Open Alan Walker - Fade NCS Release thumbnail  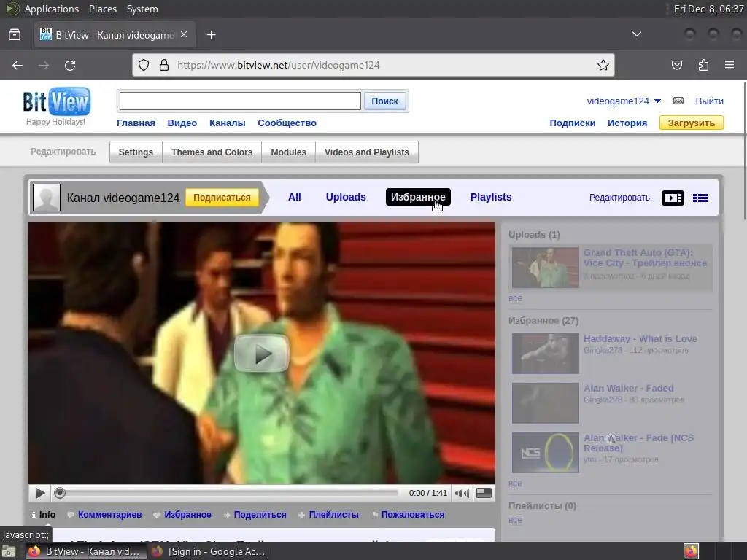(546, 452)
